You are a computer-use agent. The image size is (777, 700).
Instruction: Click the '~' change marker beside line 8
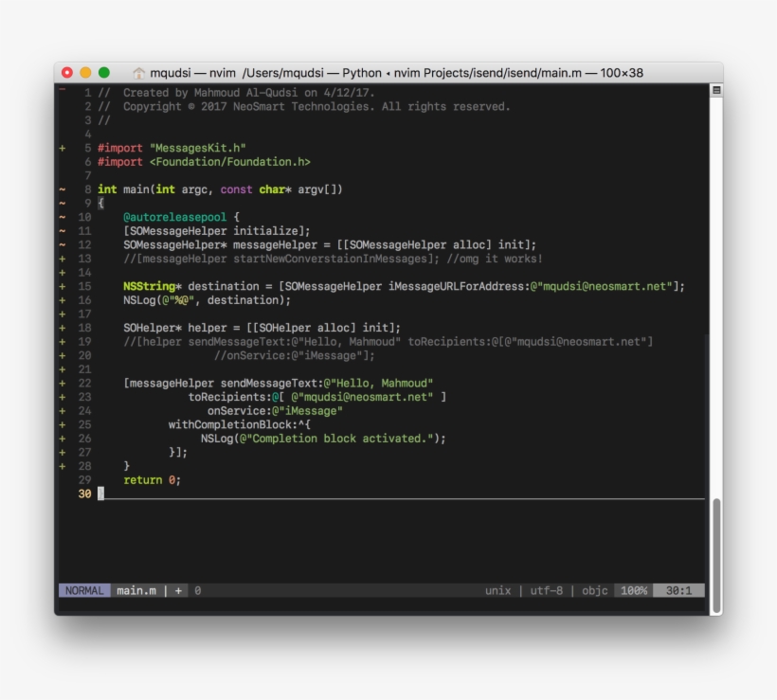tap(63, 189)
